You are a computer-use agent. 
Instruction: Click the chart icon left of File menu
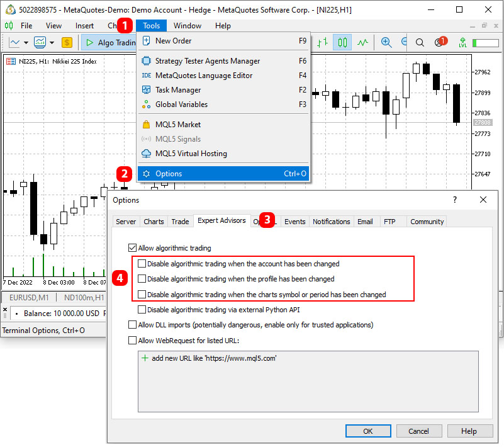pos(9,25)
